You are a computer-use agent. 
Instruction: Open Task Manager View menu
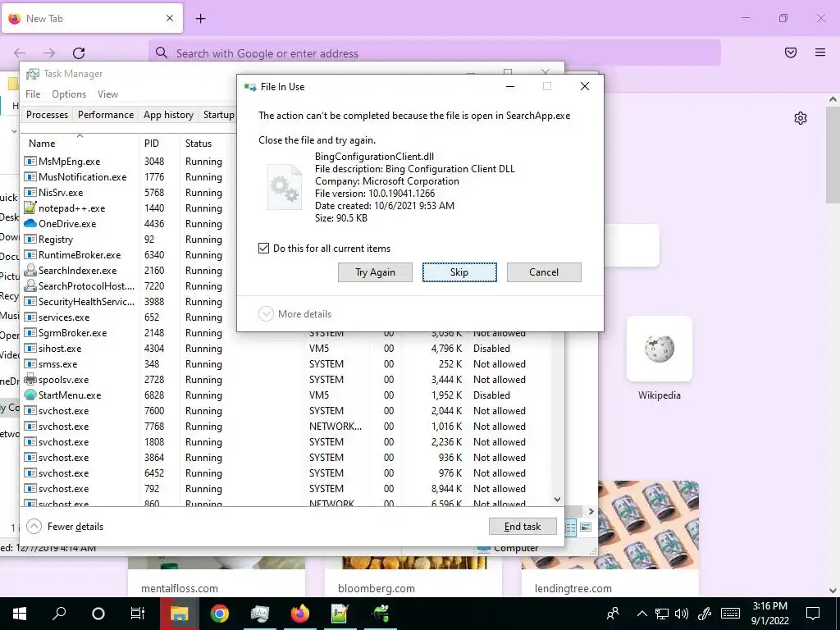click(107, 94)
